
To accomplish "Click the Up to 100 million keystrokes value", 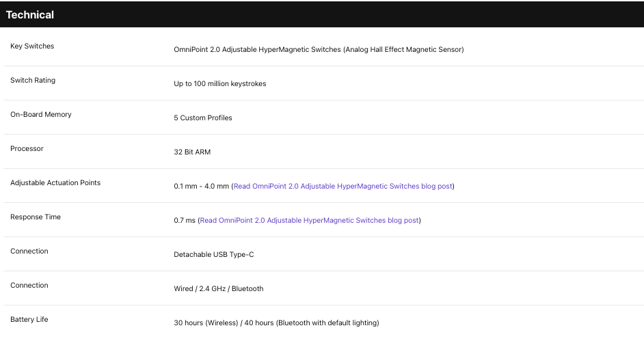I will click(219, 83).
